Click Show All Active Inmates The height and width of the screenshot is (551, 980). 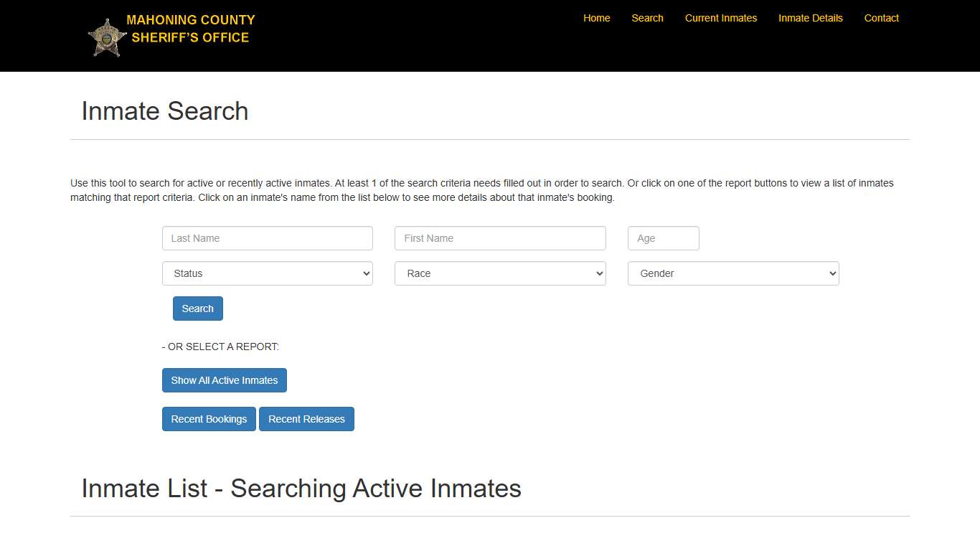click(224, 380)
